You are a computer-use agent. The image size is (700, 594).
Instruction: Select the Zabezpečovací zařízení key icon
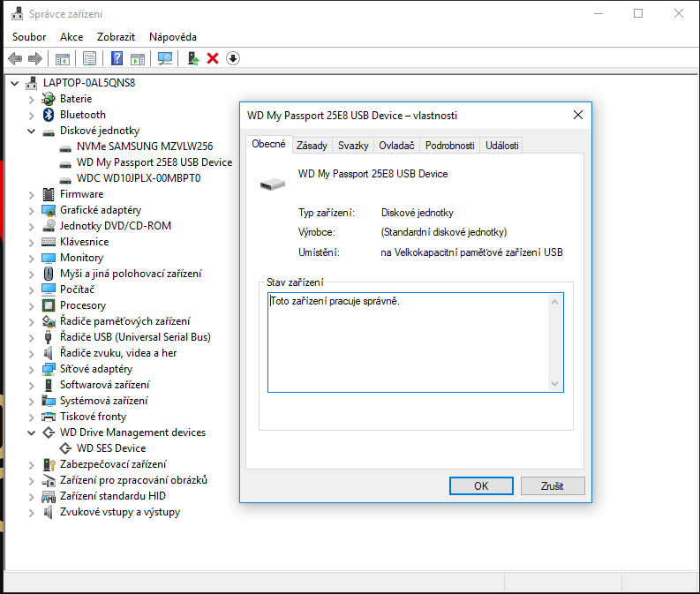pos(49,464)
